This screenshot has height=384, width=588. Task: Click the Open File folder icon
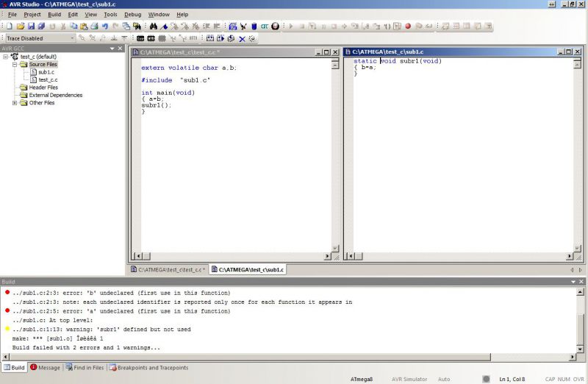click(x=21, y=26)
